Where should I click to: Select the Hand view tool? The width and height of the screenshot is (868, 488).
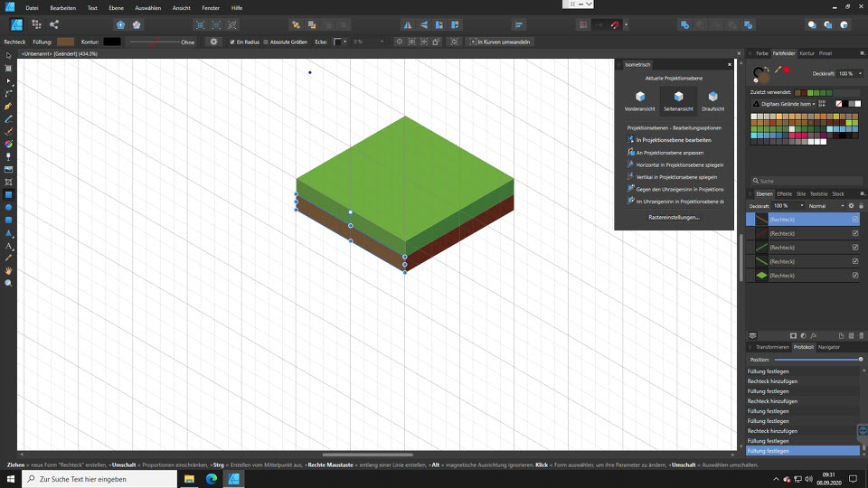click(x=8, y=270)
